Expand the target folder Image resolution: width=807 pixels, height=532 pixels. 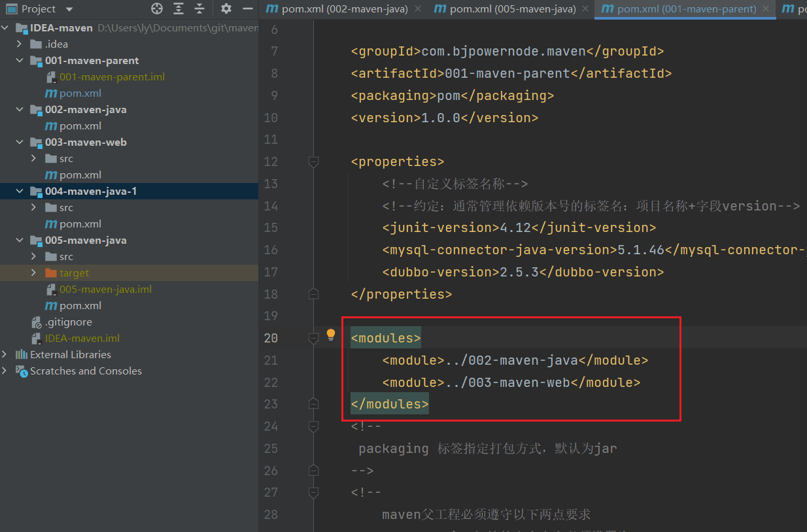pos(34,273)
